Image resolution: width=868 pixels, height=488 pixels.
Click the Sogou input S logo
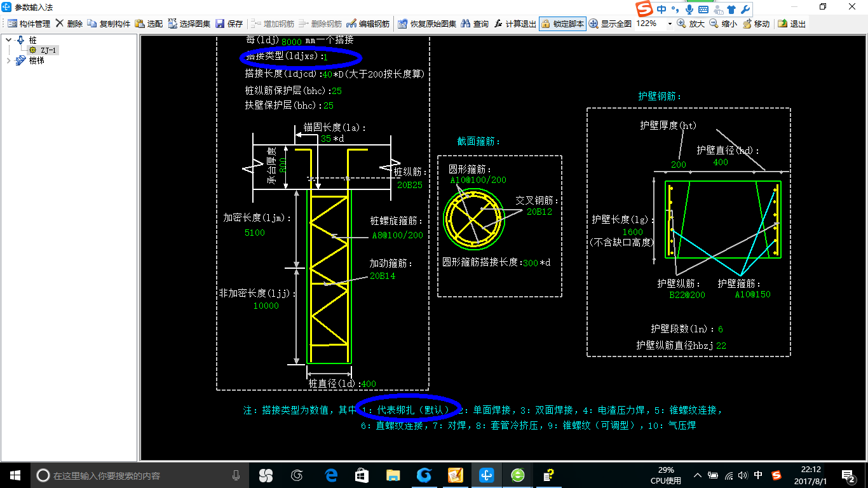coord(645,9)
